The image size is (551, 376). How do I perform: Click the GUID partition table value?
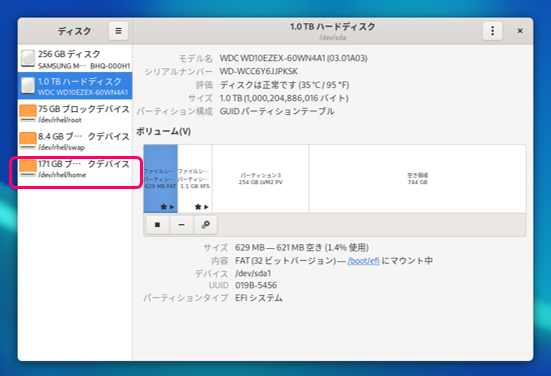point(277,111)
